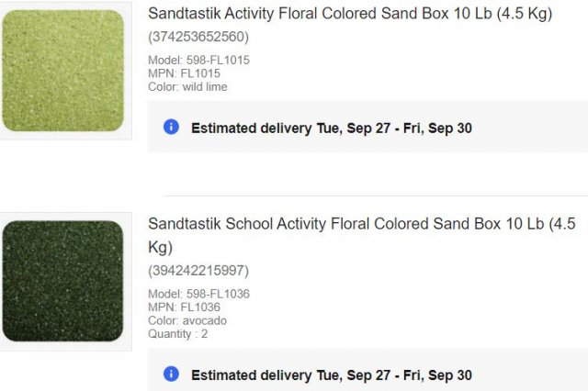
Task: Open the avocado dark green sand thumbnail
Action: pyautogui.click(x=63, y=281)
